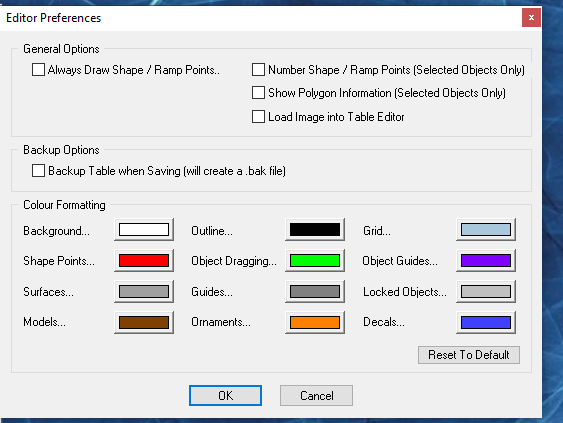Screen dimensions: 563x423
Task: Confirm preferences with the OK button
Action: (225, 395)
